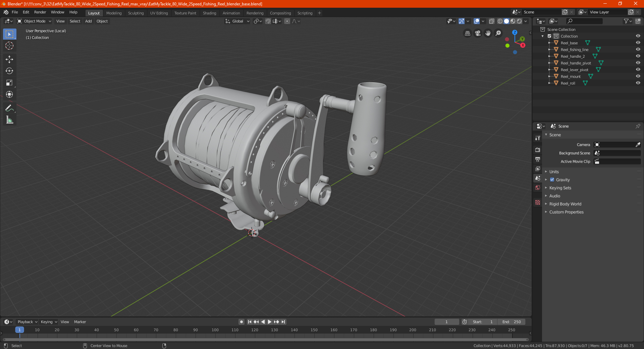Open the File menu
The width and height of the screenshot is (644, 349).
click(15, 12)
